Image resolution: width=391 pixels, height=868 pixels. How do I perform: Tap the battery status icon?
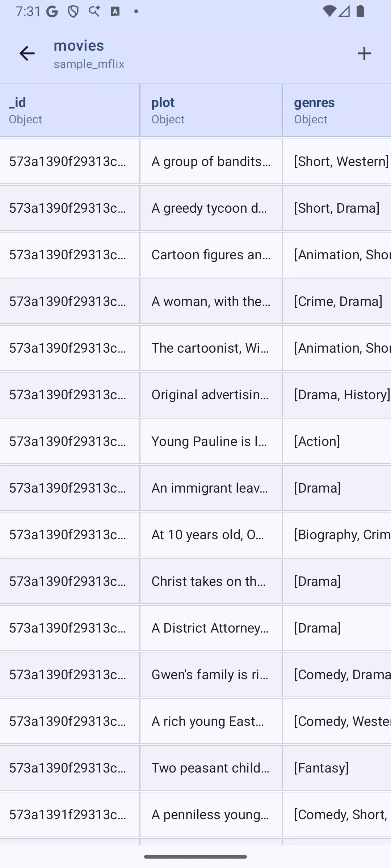pos(360,11)
